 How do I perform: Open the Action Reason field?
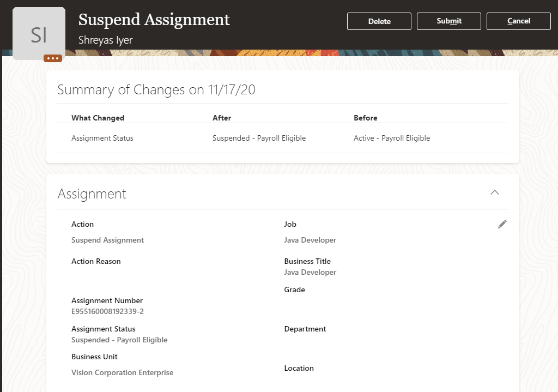pos(96,261)
